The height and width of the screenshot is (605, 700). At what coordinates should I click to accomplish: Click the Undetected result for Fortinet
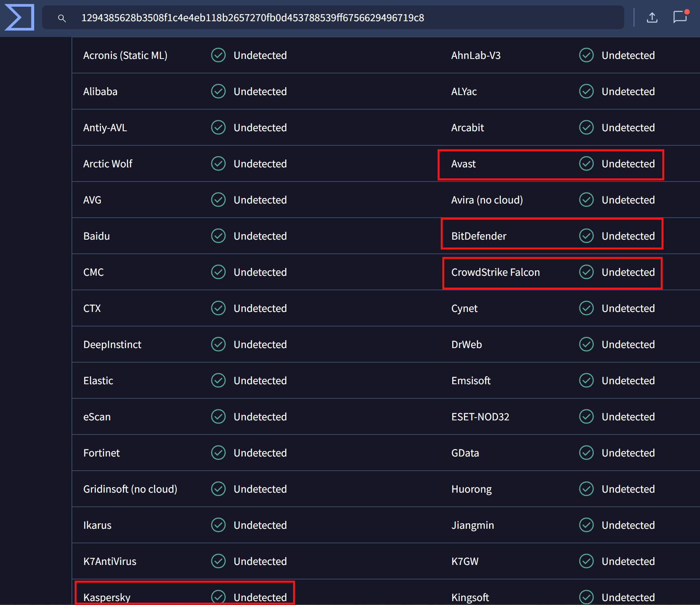tap(260, 453)
